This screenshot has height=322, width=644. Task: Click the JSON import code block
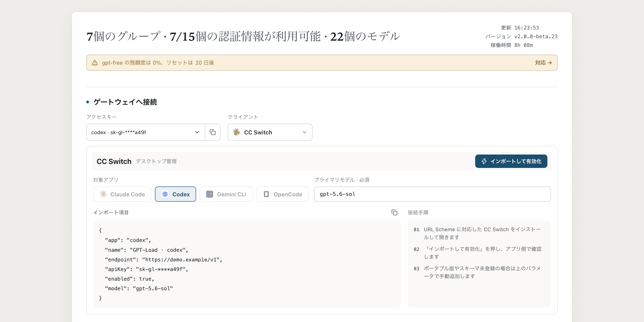(247, 264)
